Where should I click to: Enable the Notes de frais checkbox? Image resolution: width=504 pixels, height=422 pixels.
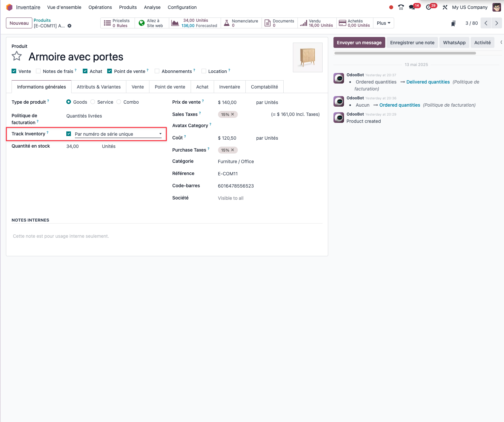click(x=38, y=71)
